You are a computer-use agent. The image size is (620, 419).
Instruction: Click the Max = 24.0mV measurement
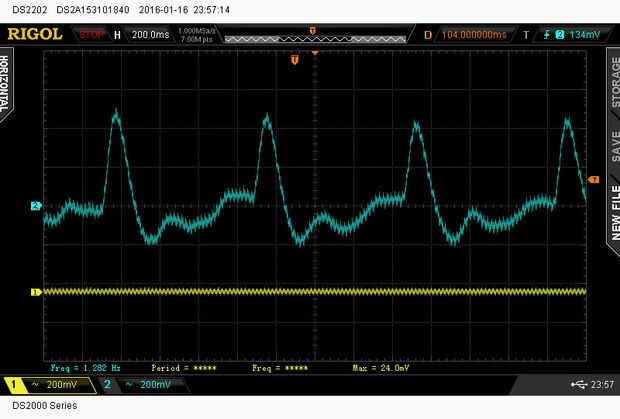click(381, 368)
